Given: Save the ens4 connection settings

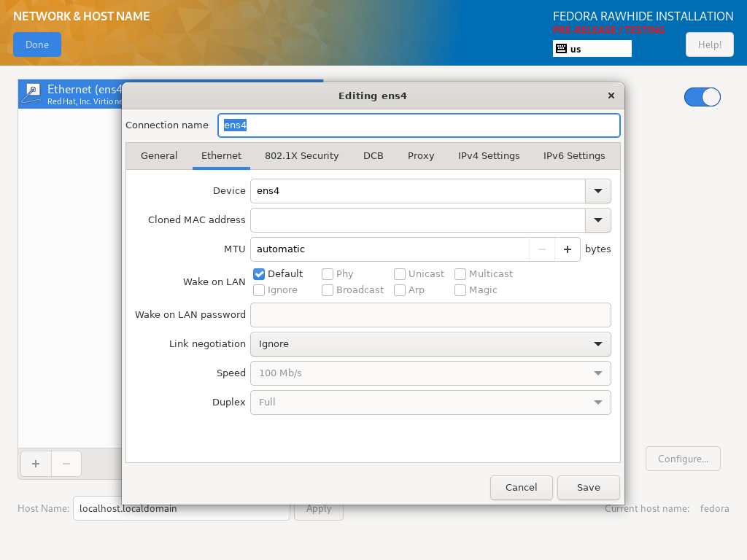Looking at the screenshot, I should (x=589, y=488).
